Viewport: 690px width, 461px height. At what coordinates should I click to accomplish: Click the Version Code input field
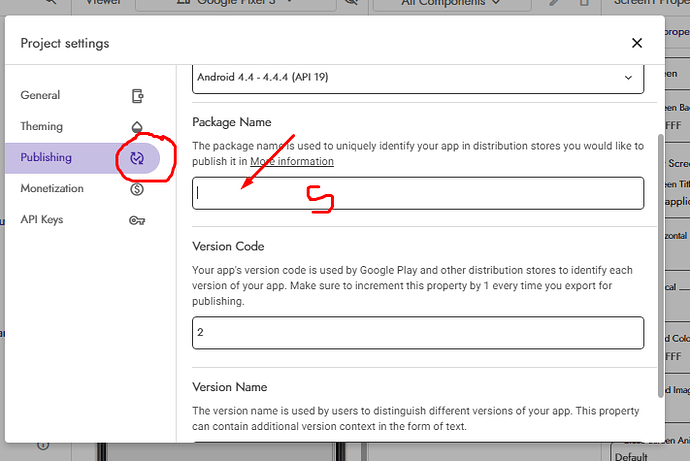coord(418,333)
